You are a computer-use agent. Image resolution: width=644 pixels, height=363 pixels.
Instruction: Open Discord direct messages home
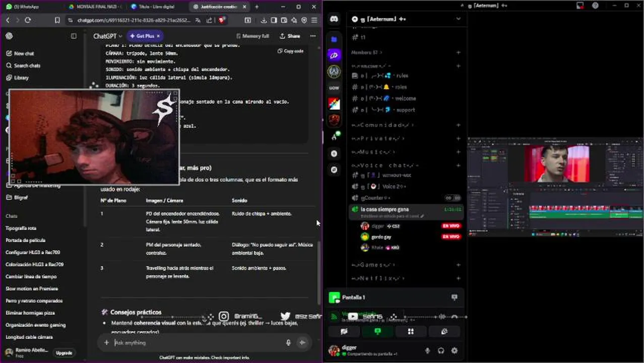point(334,19)
